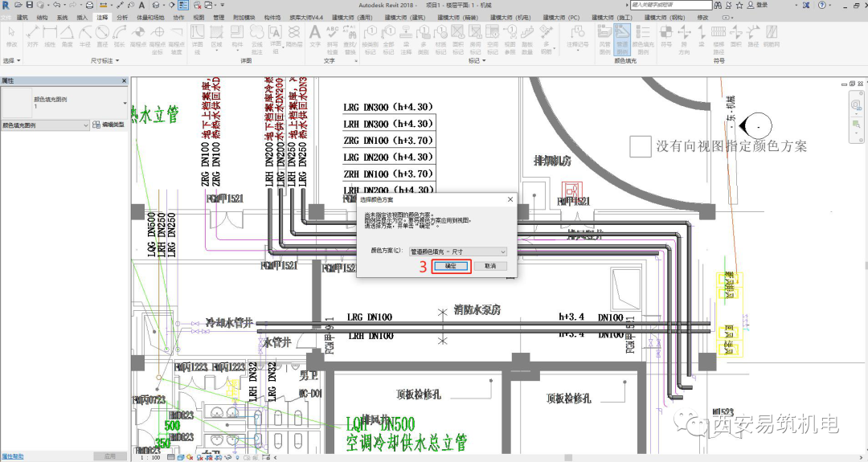This screenshot has height=462, width=868.
Task: Select the 颜色填充图例 color fill legend tool
Action: (643, 39)
